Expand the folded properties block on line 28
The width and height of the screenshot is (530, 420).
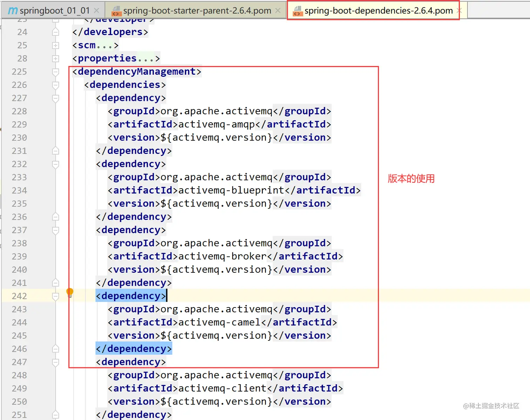55,59
